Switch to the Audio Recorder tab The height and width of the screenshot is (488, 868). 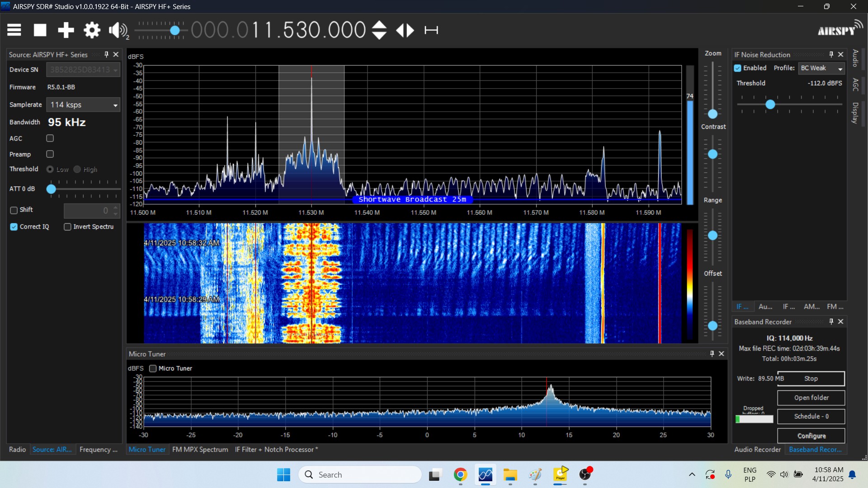(x=757, y=449)
